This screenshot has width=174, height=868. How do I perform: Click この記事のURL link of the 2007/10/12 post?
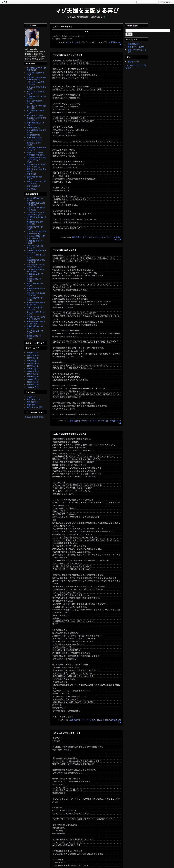(x=115, y=421)
